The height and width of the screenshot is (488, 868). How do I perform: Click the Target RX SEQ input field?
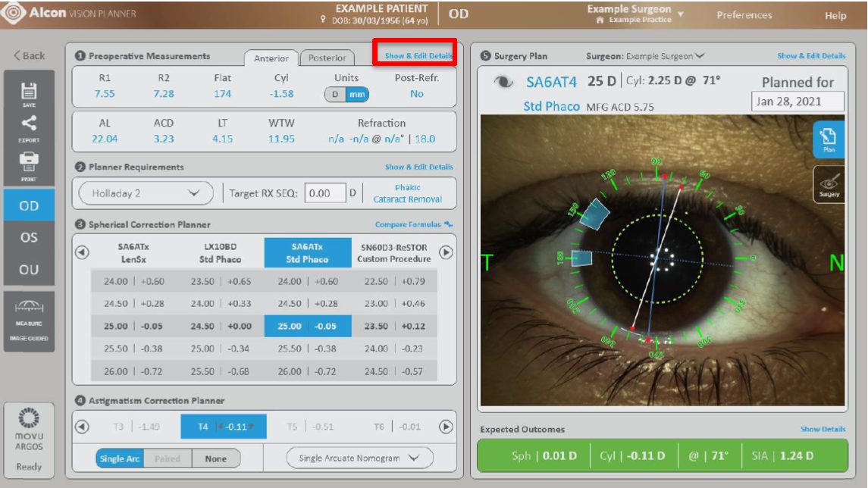click(x=325, y=194)
